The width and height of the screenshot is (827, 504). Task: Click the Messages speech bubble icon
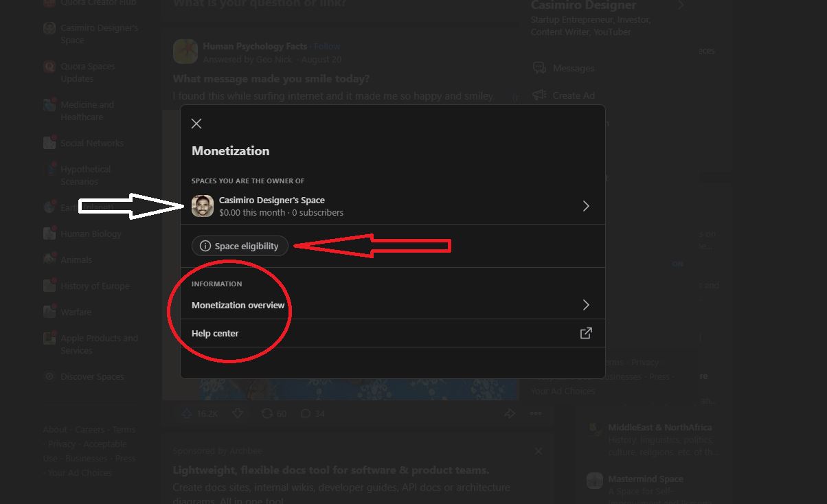tap(539, 68)
